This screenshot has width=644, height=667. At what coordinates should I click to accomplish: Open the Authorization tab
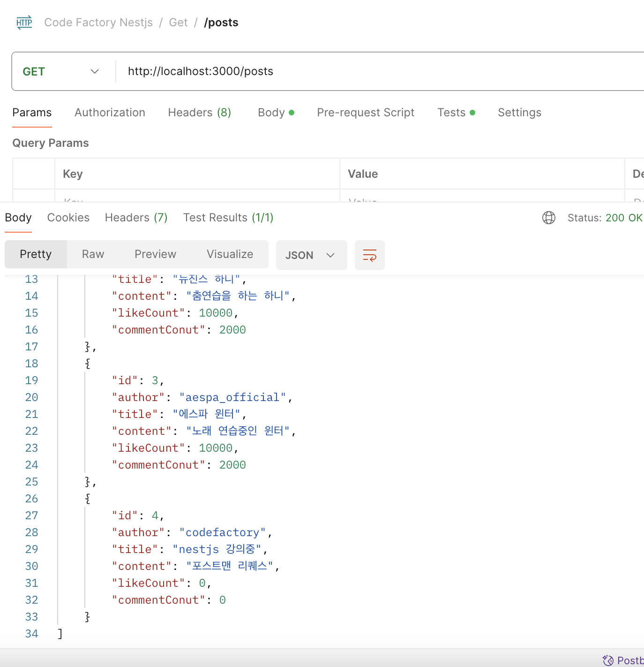[x=110, y=113]
